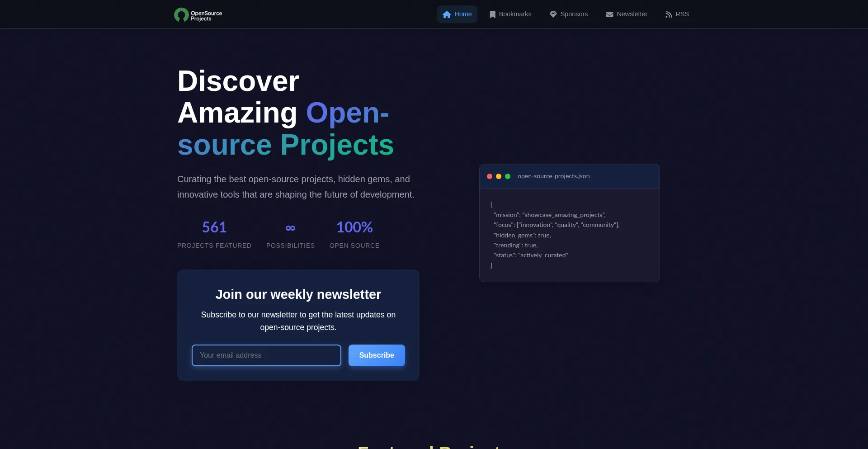Click the red dot in code window
This screenshot has height=449, width=868.
click(490, 176)
